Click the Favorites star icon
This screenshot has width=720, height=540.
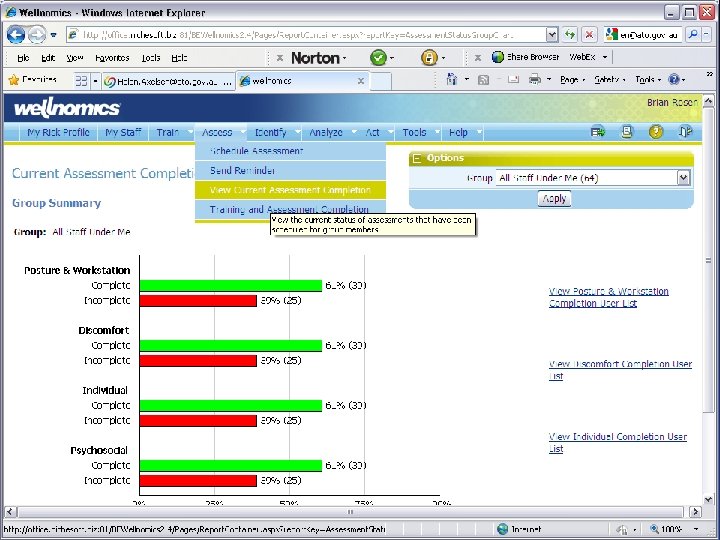click(14, 80)
